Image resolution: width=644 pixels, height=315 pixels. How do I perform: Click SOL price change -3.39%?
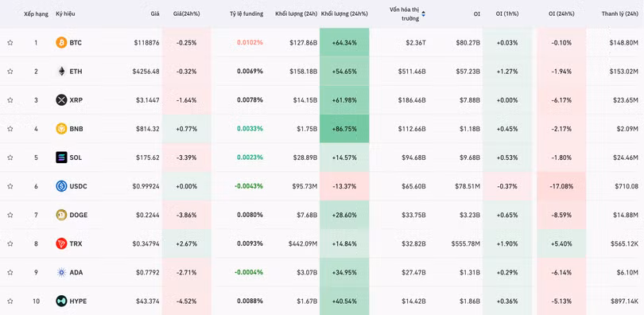(187, 157)
